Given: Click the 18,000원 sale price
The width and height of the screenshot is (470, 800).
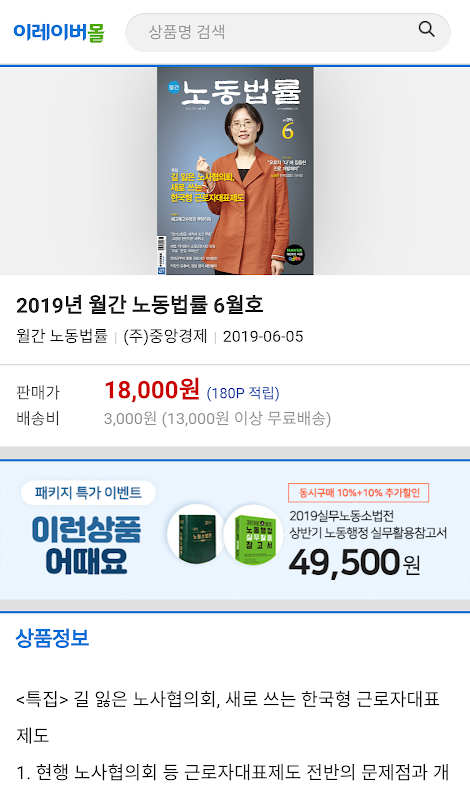Looking at the screenshot, I should pyautogui.click(x=152, y=390).
